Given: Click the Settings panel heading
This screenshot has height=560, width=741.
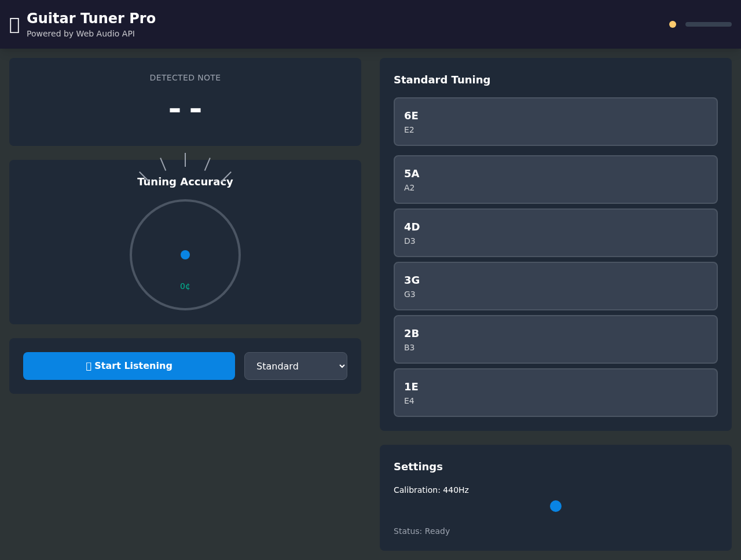Looking at the screenshot, I should point(418,467).
